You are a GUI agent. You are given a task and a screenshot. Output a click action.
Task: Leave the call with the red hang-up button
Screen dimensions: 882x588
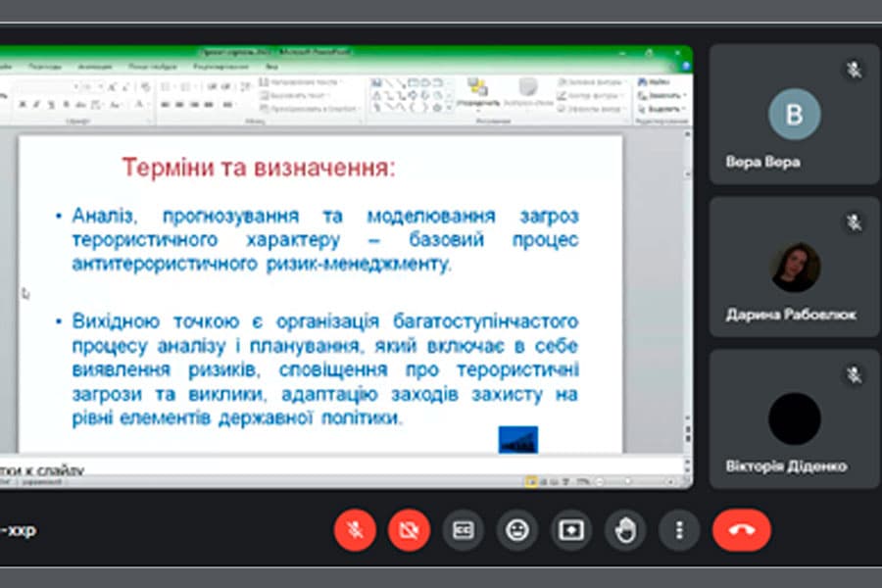(743, 529)
